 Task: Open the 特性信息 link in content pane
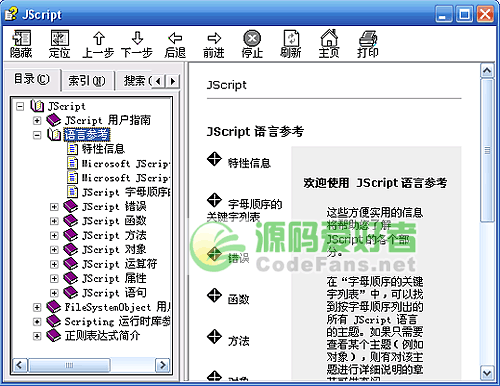[x=249, y=163]
